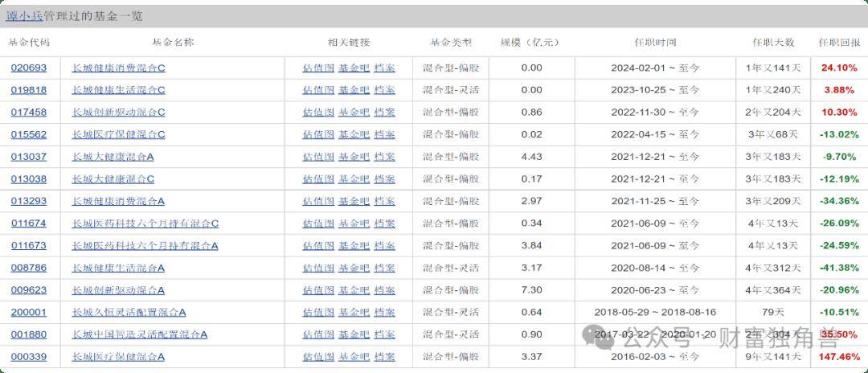Open fund code 000339
This screenshot has width=868, height=373.
tap(29, 357)
